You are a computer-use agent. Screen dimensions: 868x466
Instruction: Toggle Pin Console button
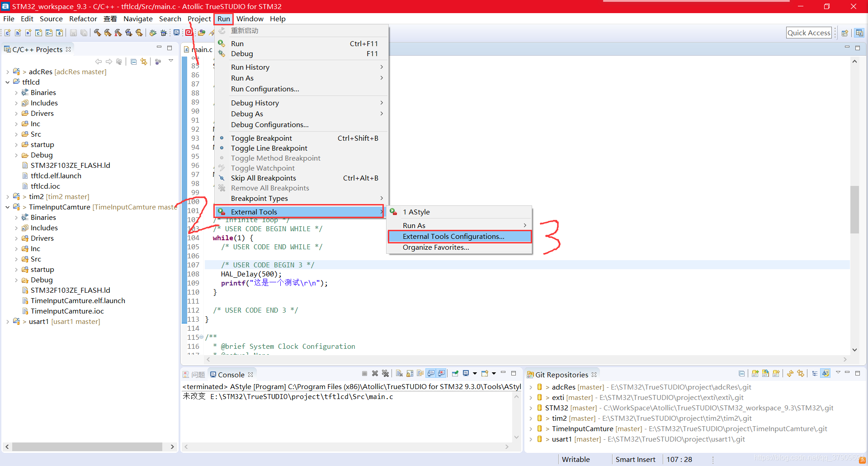pos(455,373)
